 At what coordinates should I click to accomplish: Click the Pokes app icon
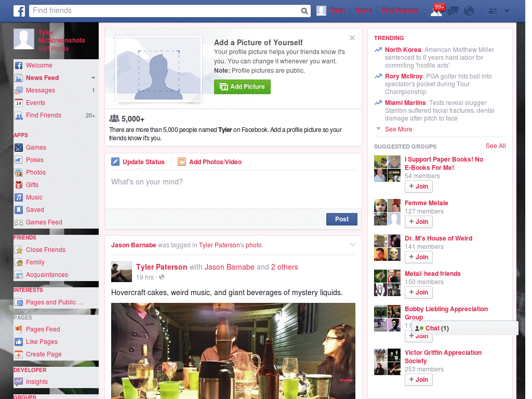[x=19, y=160]
